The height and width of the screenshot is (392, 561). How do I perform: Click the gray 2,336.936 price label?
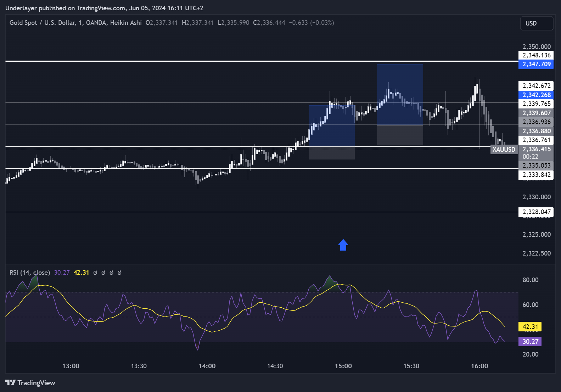536,122
